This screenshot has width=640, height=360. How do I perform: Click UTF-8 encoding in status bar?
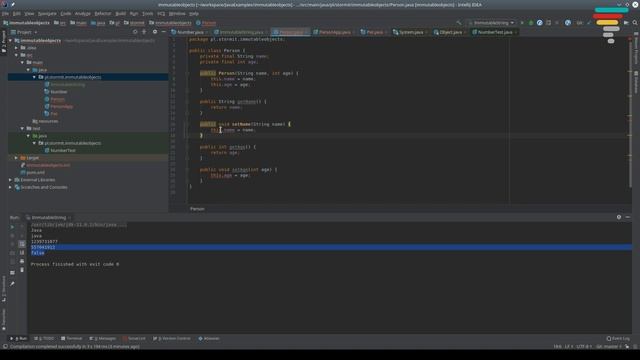[584, 347]
